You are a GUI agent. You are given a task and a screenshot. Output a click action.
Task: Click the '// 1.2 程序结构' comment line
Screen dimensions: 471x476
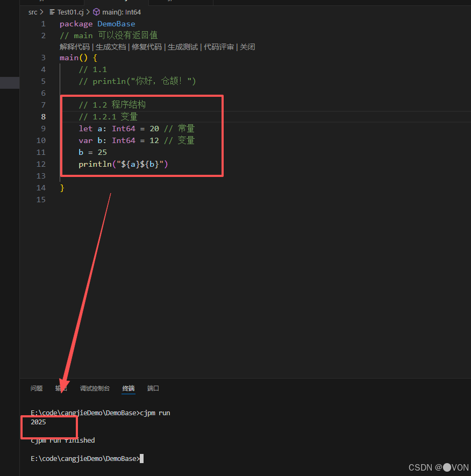[112, 105]
